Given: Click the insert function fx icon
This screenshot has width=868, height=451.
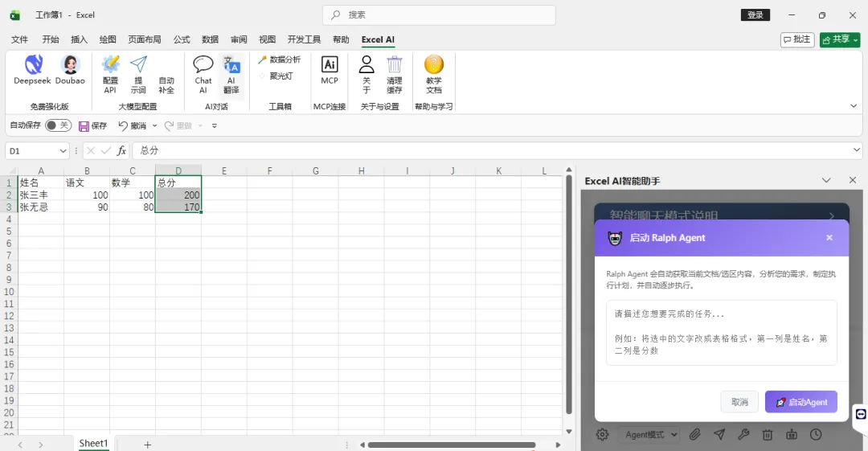Looking at the screenshot, I should tap(121, 150).
